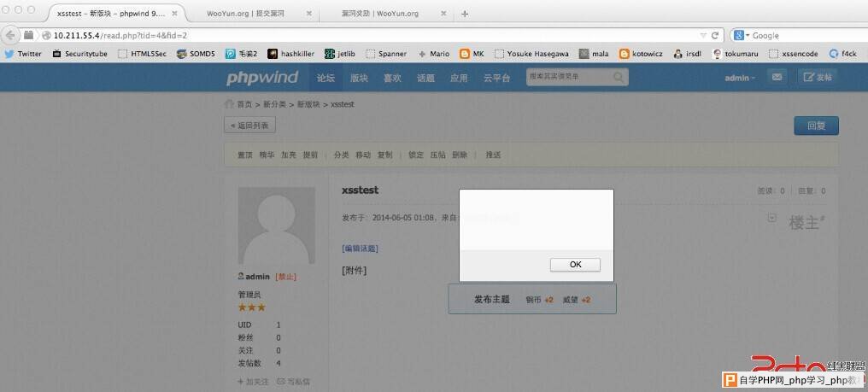
Task: Click the 移动 moderation action
Action: click(x=363, y=155)
